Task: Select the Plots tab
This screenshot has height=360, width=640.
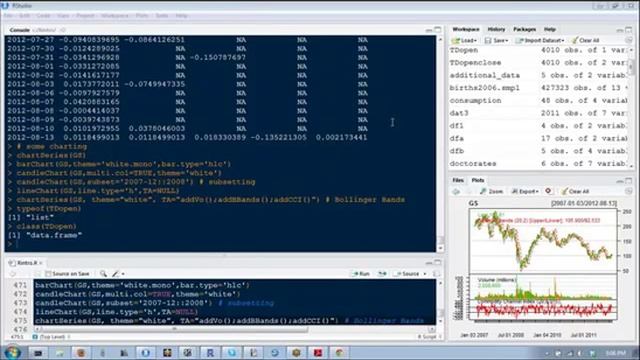Action: click(x=478, y=180)
